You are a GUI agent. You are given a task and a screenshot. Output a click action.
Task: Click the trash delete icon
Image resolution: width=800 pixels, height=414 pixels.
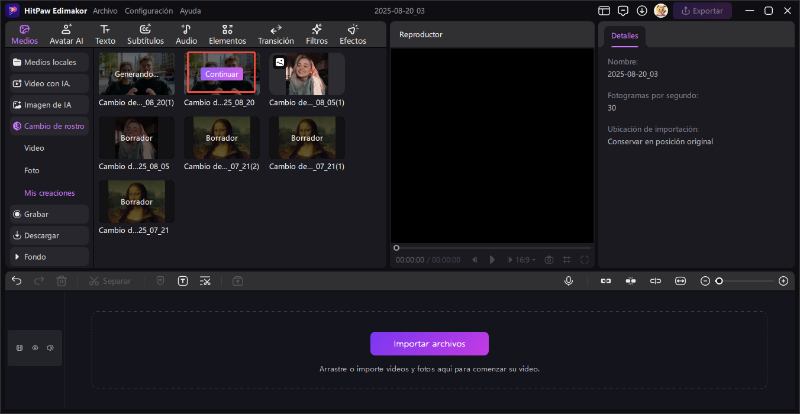[62, 281]
